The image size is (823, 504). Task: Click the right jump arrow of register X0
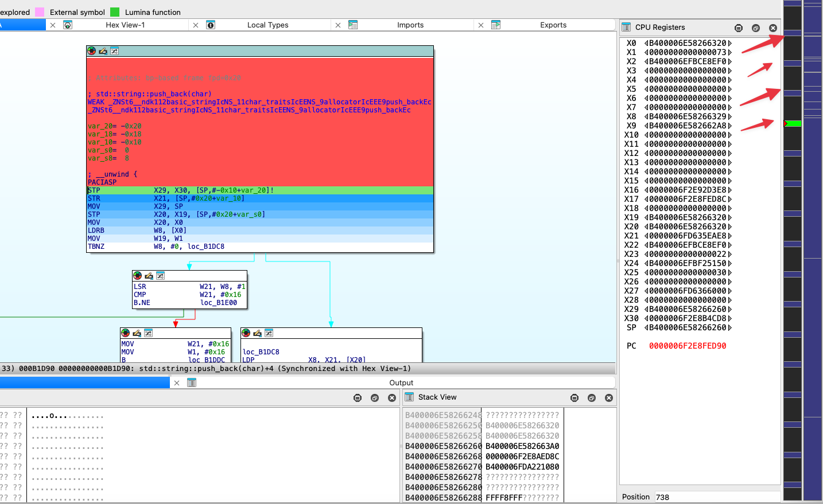[x=730, y=44]
